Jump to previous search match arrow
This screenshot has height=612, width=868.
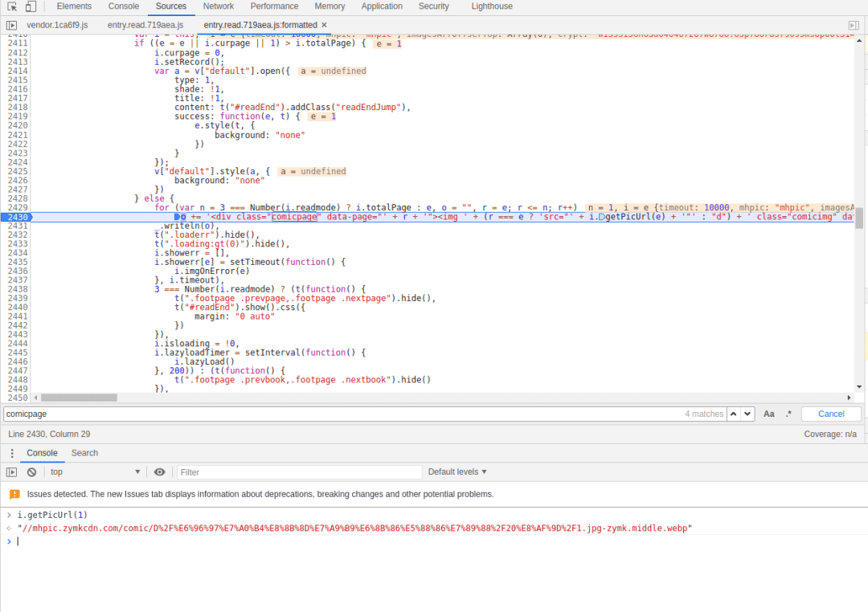click(x=734, y=414)
